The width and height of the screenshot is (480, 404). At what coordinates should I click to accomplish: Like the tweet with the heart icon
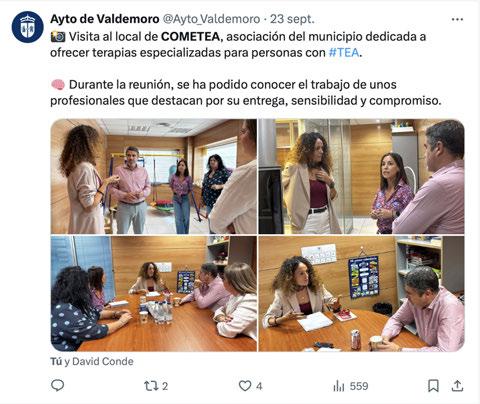(245, 386)
